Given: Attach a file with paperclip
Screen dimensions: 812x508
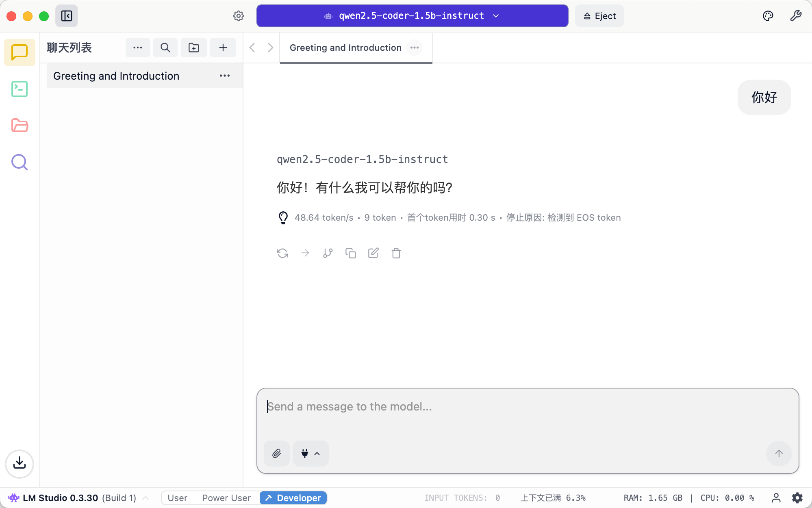Looking at the screenshot, I should (x=277, y=454).
